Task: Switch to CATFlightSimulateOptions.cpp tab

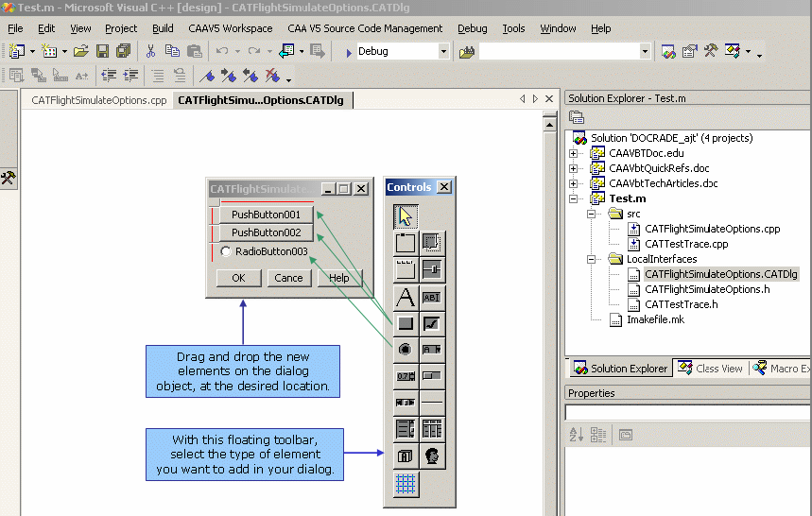Action: (99, 100)
